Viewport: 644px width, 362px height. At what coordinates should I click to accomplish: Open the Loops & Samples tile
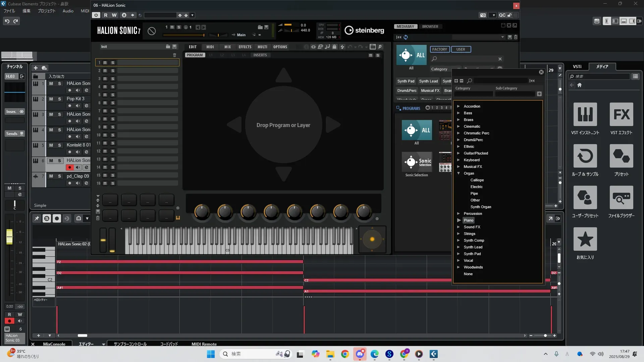(x=585, y=156)
